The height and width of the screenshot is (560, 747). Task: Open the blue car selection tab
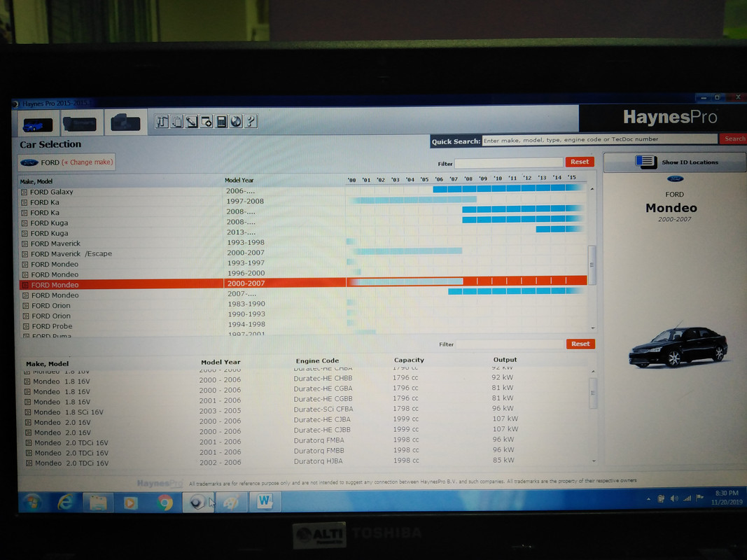38,125
